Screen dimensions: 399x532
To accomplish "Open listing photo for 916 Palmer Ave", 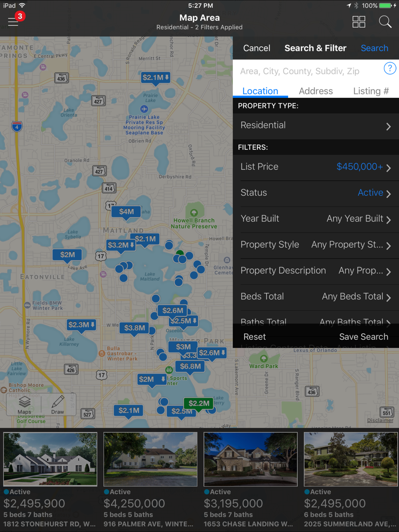I will (x=150, y=459).
